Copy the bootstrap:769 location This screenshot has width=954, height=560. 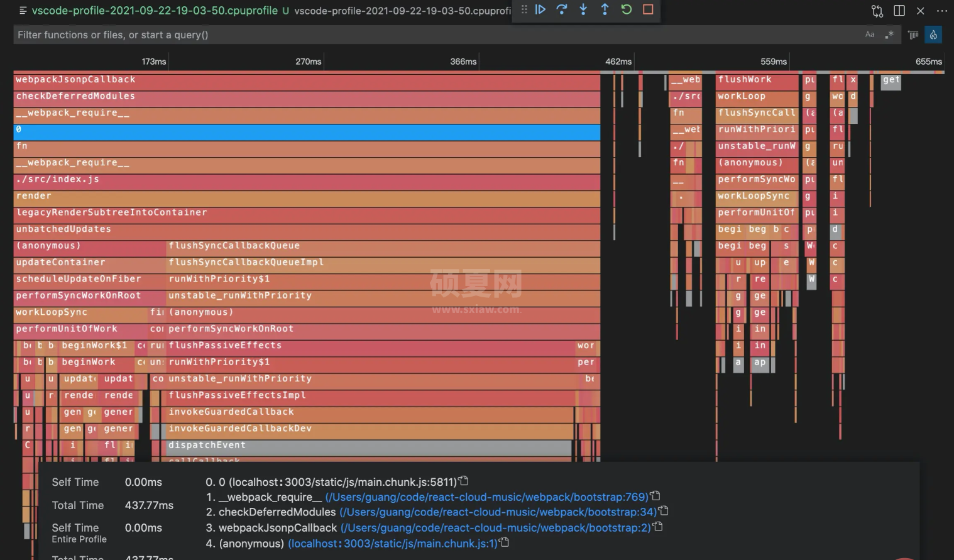point(655,496)
